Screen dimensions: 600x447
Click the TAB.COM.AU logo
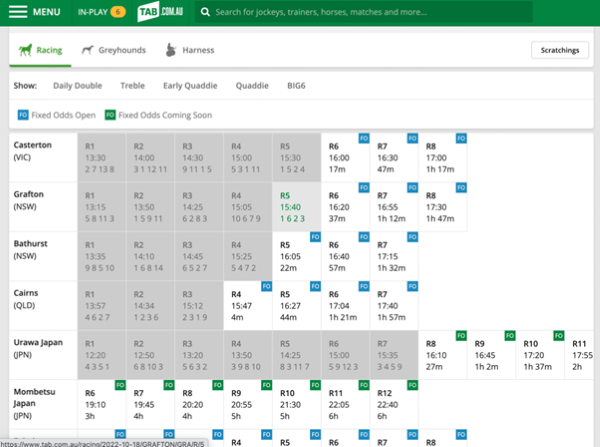coord(160,12)
